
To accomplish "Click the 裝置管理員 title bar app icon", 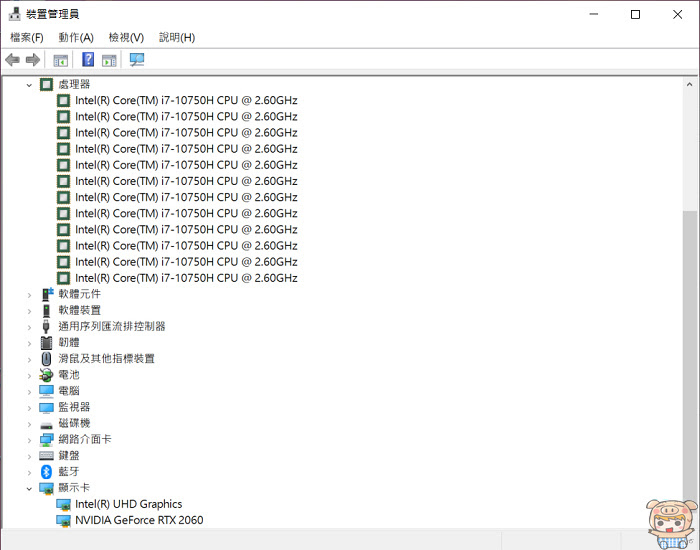I will 15,14.
